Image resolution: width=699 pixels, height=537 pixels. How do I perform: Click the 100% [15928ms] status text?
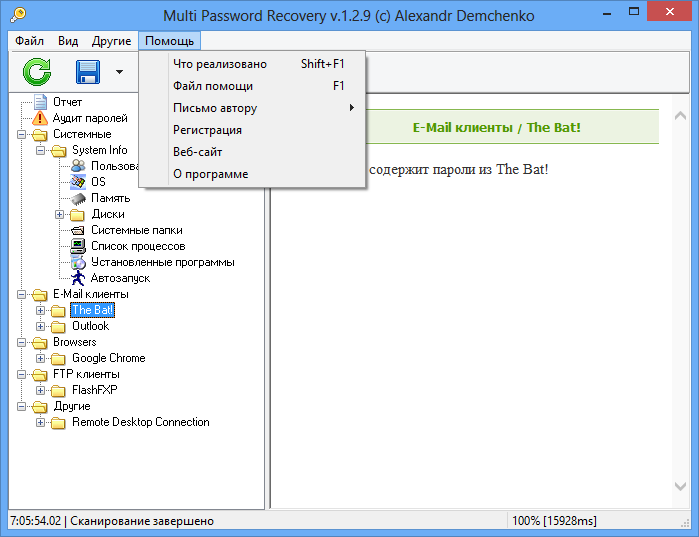coord(554,521)
